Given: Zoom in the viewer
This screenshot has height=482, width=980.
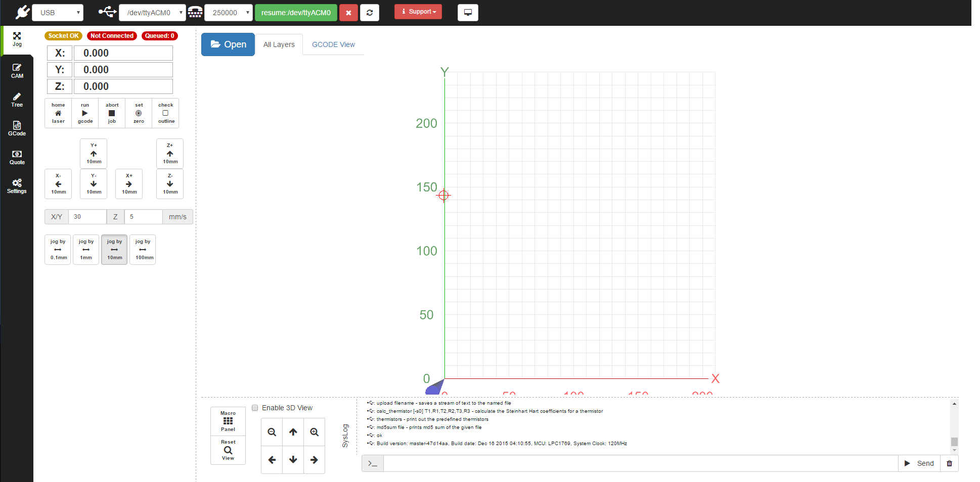Looking at the screenshot, I should [x=314, y=432].
